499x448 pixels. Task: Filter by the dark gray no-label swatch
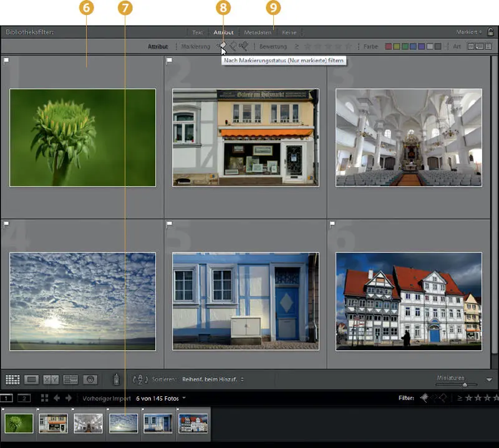[x=438, y=47]
